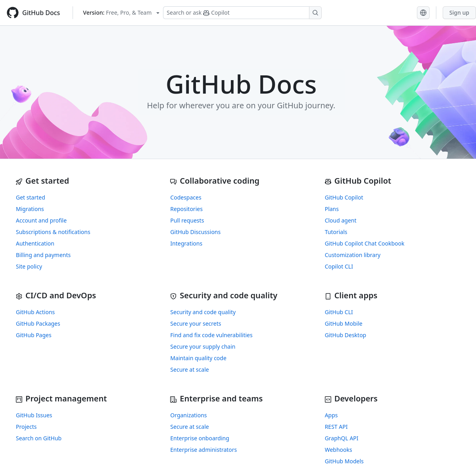Click the GitHub logo in the header
The image size is (476, 476).
click(x=12, y=12)
